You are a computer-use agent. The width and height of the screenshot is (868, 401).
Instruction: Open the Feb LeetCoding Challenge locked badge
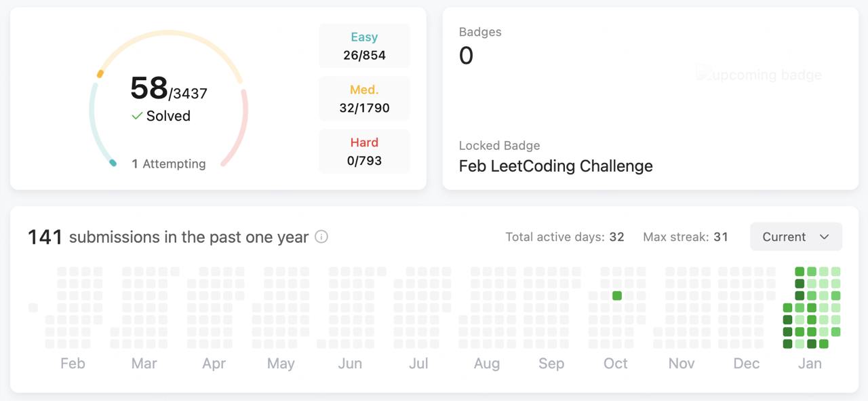(555, 166)
